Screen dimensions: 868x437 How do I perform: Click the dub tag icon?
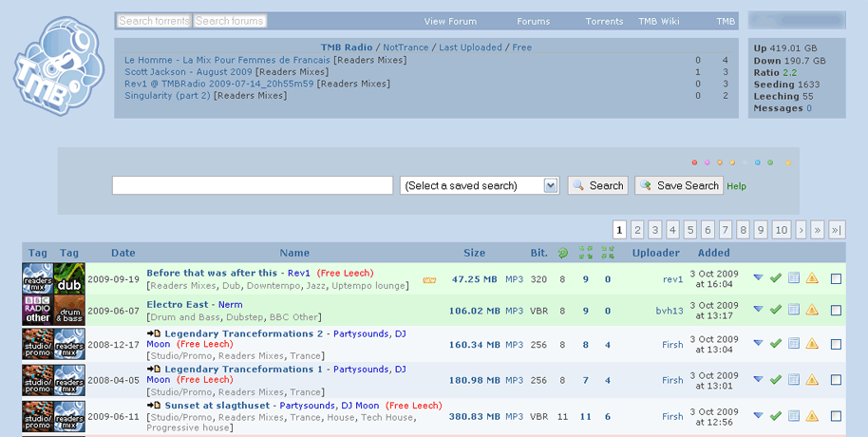point(69,279)
